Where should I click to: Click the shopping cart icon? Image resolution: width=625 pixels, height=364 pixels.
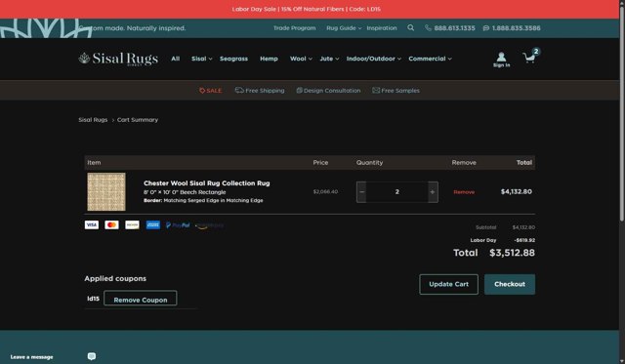tap(529, 58)
